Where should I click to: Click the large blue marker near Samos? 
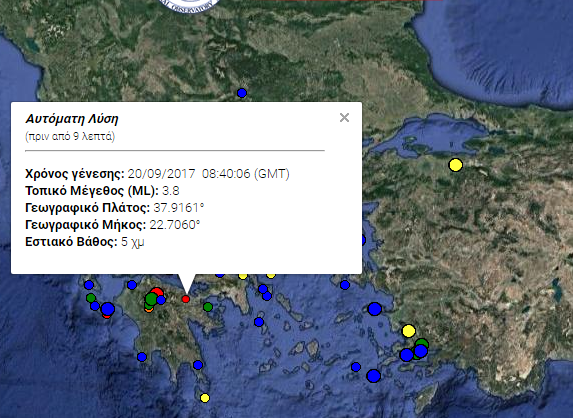[375, 309]
